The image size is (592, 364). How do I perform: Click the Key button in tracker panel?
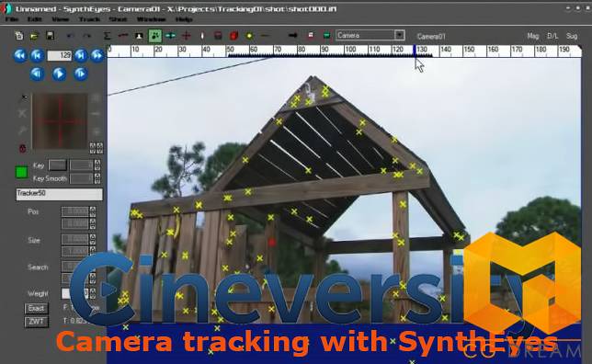(x=58, y=165)
